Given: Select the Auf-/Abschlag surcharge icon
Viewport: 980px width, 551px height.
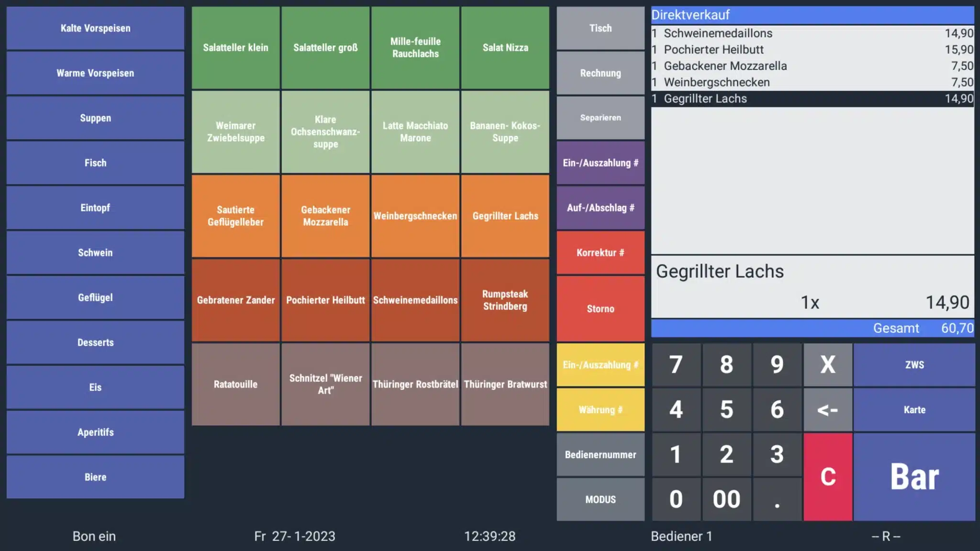Looking at the screenshot, I should 600,207.
